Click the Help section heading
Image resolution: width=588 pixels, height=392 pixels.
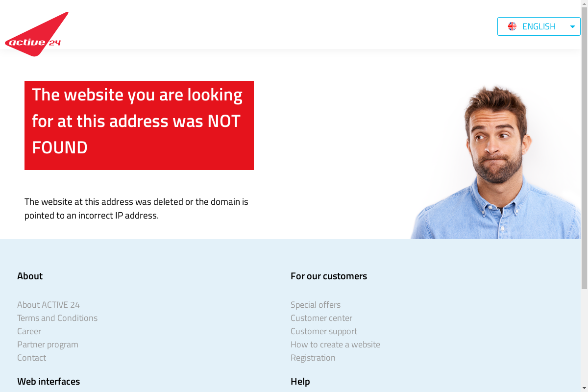(x=300, y=381)
